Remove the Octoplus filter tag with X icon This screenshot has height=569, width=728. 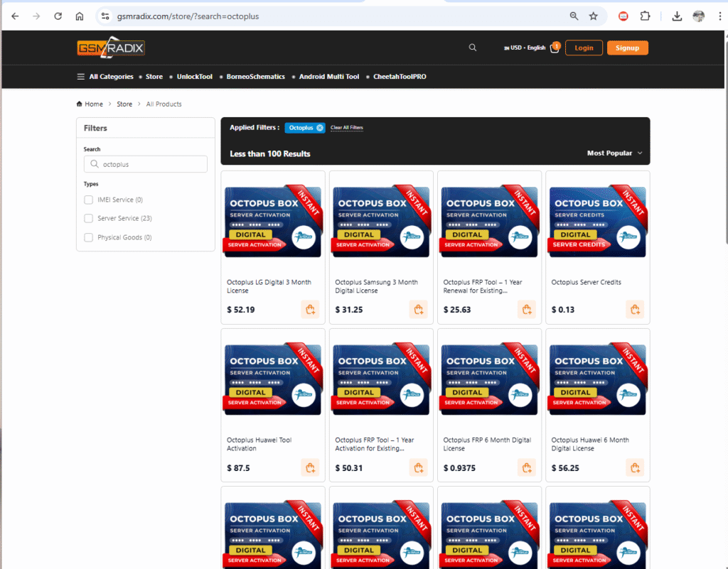point(320,128)
